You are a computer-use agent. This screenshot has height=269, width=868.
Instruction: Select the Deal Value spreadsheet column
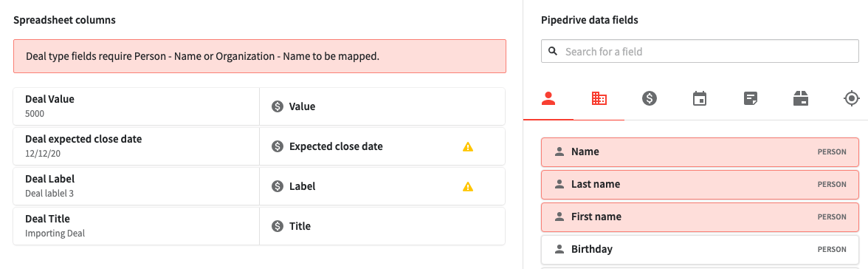click(136, 106)
